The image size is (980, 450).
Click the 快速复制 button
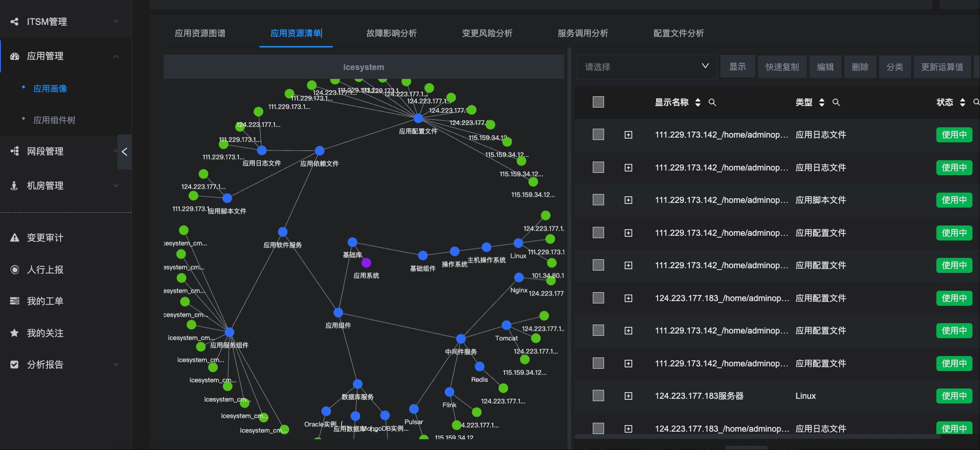point(781,67)
